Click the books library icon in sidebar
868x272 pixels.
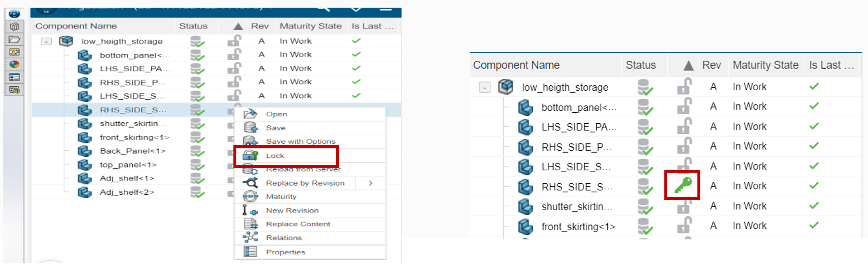tap(14, 27)
